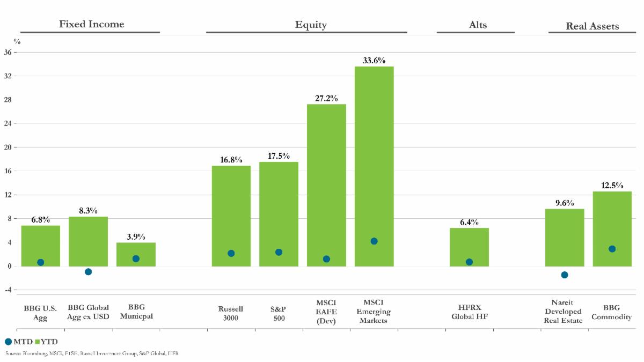644x362 pixels.
Task: Click the MTD dot on MSCI Emerging Markets bar
Action: pos(374,241)
